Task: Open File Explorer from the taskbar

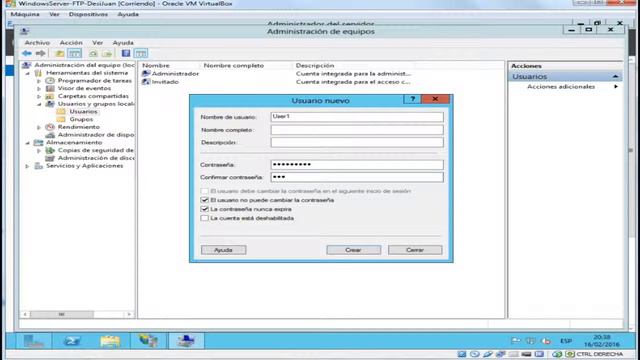Action: tap(110, 341)
